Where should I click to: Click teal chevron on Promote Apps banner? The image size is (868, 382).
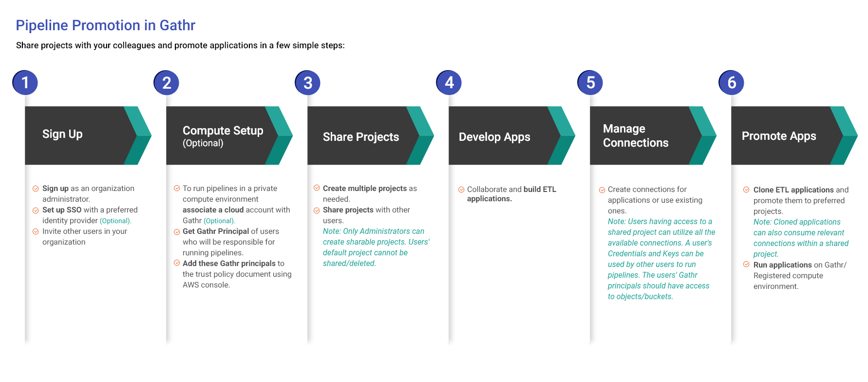[844, 135]
